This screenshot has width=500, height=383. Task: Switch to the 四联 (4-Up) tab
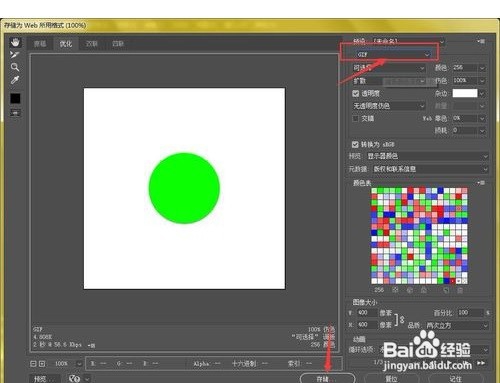118,44
